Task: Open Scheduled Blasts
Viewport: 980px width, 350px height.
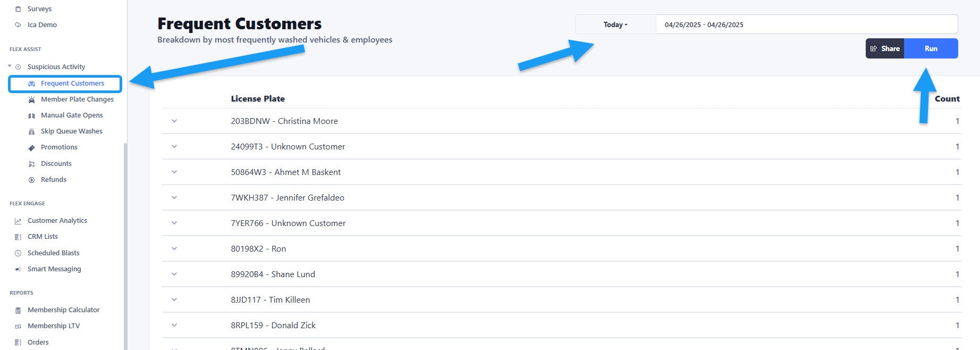Action: 53,253
